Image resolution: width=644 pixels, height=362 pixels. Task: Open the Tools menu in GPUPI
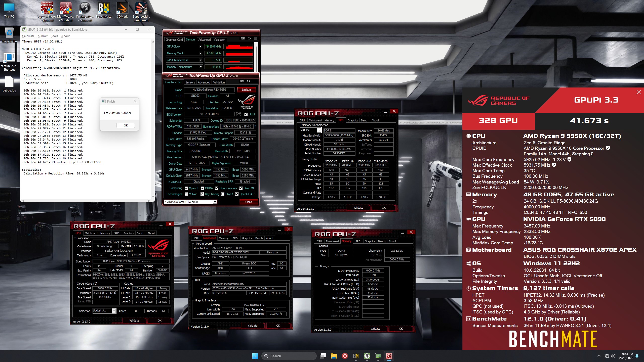click(x=54, y=36)
